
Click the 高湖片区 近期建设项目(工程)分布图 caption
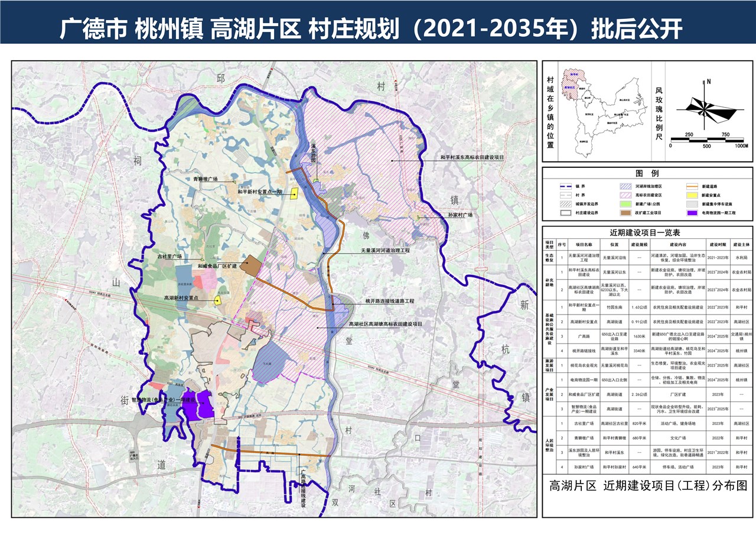coord(649,486)
